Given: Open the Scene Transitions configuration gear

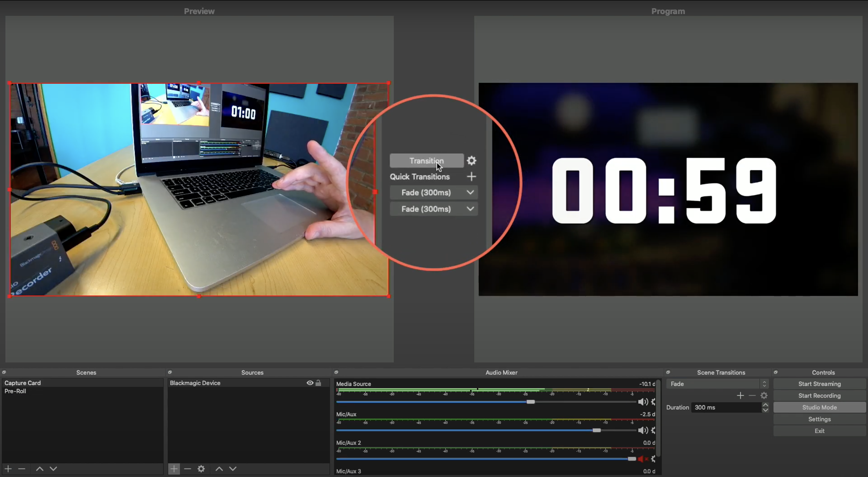Looking at the screenshot, I should [x=764, y=395].
